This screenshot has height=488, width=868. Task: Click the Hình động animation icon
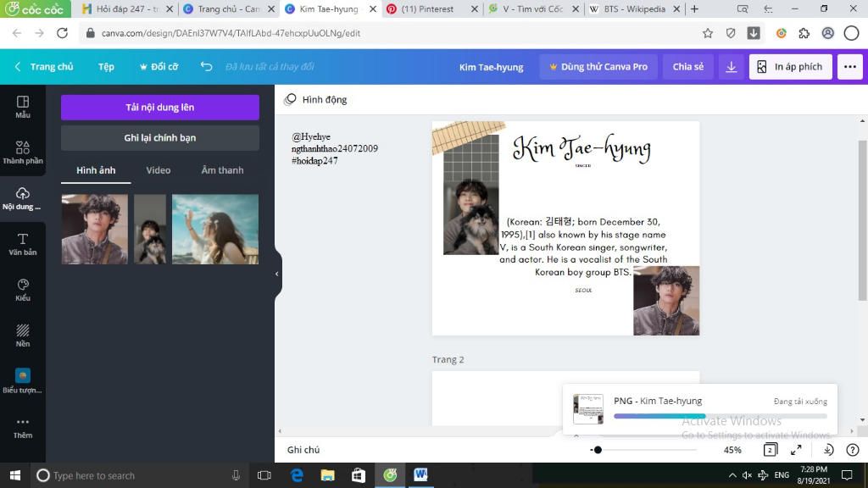(290, 100)
